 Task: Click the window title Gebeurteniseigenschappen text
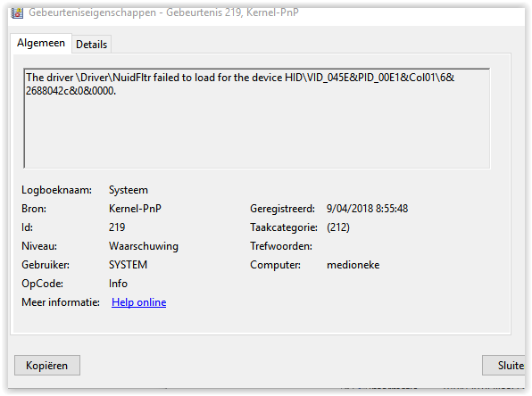click(x=92, y=12)
